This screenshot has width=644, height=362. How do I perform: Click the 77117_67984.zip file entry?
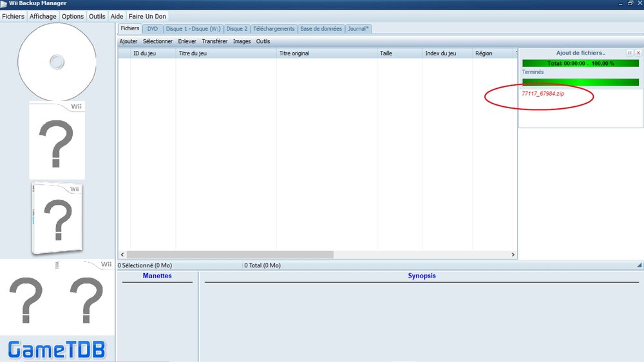coord(542,94)
